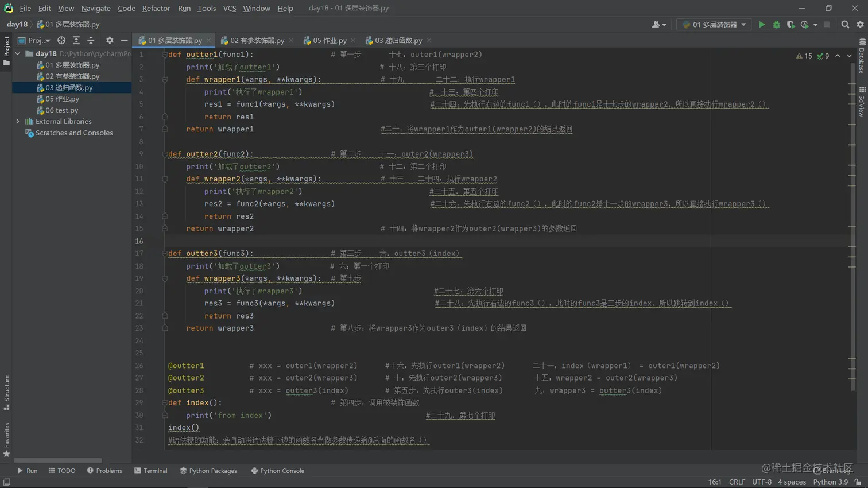Open the Project view selector dropdown
The image size is (868, 488).
tap(34, 40)
